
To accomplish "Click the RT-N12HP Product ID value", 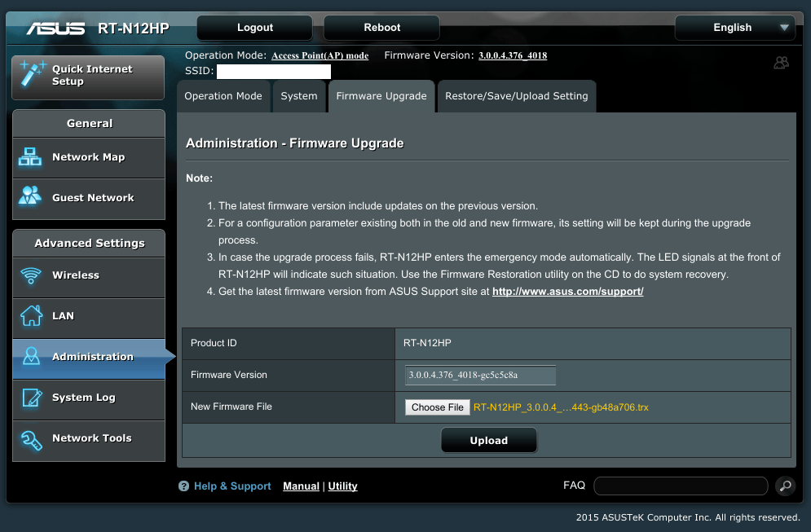I will (x=427, y=343).
